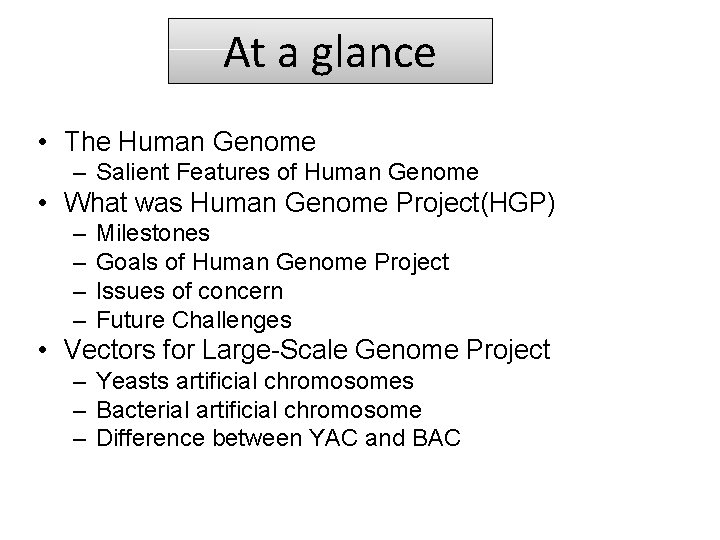Select "What was Human Genome Project(HGP)" line
The height and width of the screenshot is (540, 720).
coord(309,202)
